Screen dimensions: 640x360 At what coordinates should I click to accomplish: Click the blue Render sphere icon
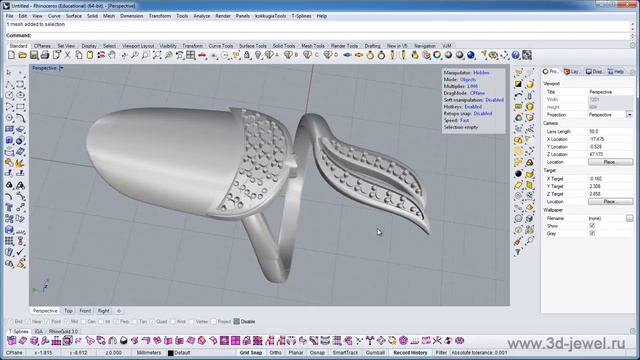[x=471, y=55]
